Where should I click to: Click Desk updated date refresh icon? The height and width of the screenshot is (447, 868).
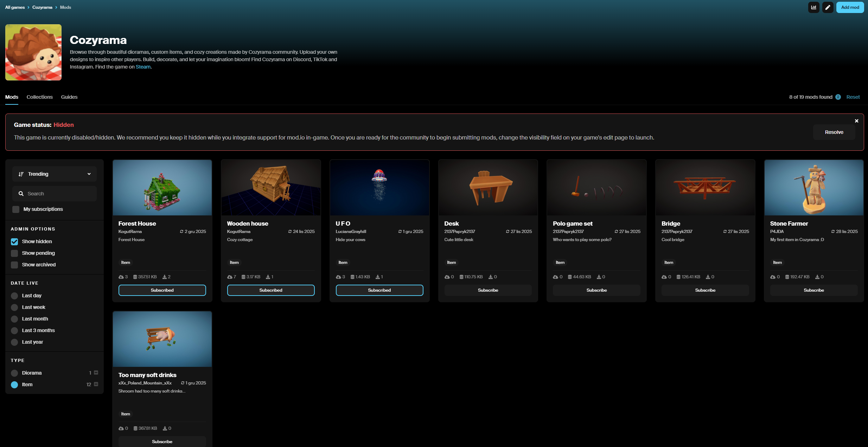(508, 232)
